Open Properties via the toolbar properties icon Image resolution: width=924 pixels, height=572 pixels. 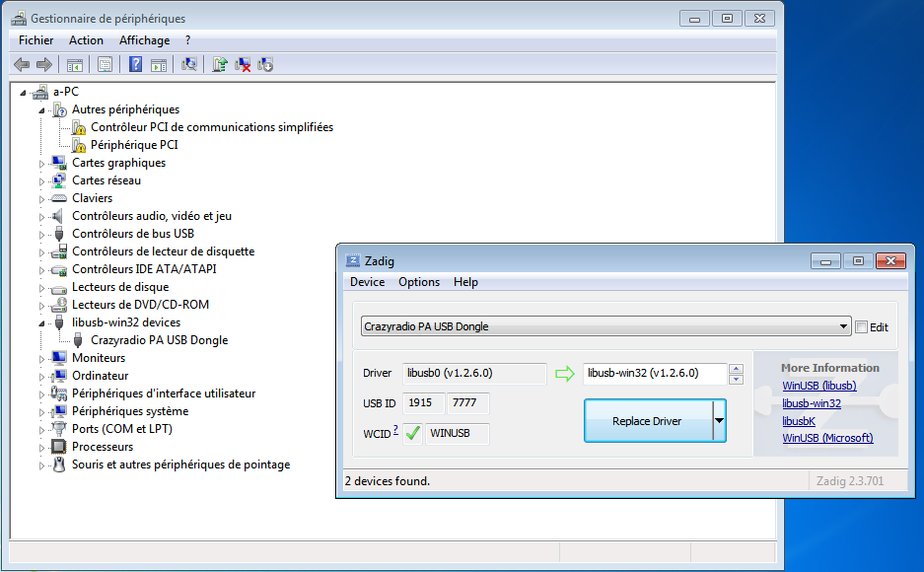(105, 64)
